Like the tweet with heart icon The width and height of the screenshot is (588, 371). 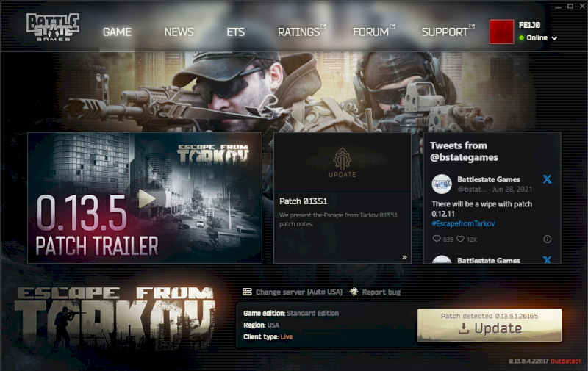coord(460,239)
